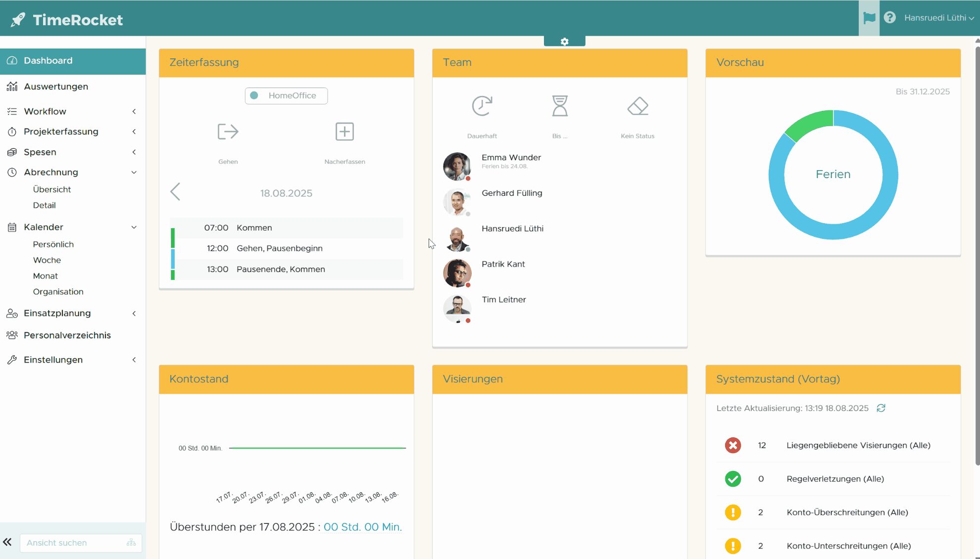Click the overtime 00 Std. 00 Min. link

coord(362,527)
